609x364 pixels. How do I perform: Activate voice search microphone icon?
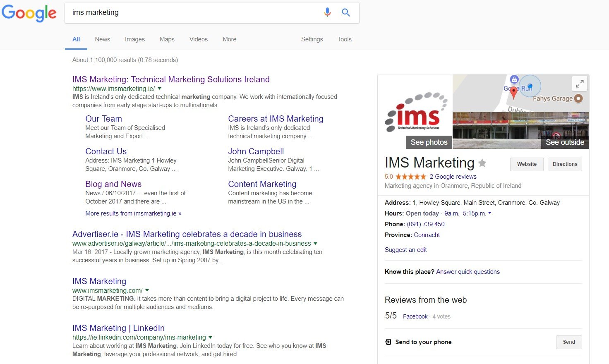tap(327, 12)
